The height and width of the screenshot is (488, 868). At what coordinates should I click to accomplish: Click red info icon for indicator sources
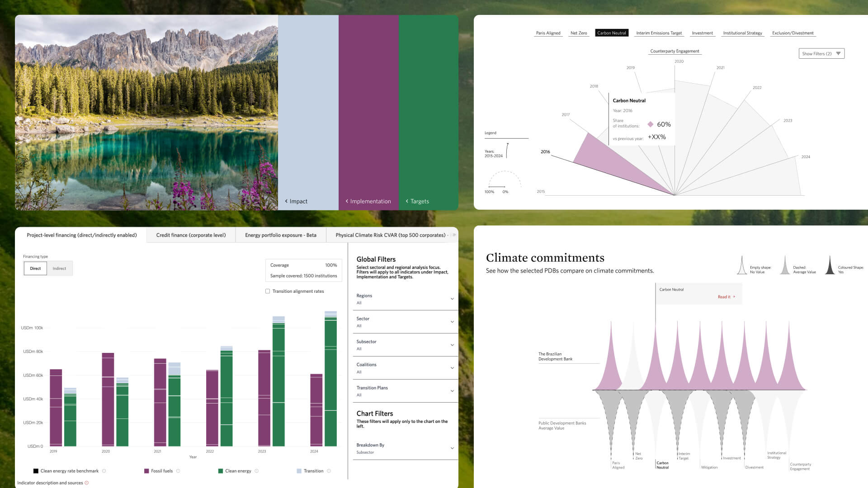87,483
